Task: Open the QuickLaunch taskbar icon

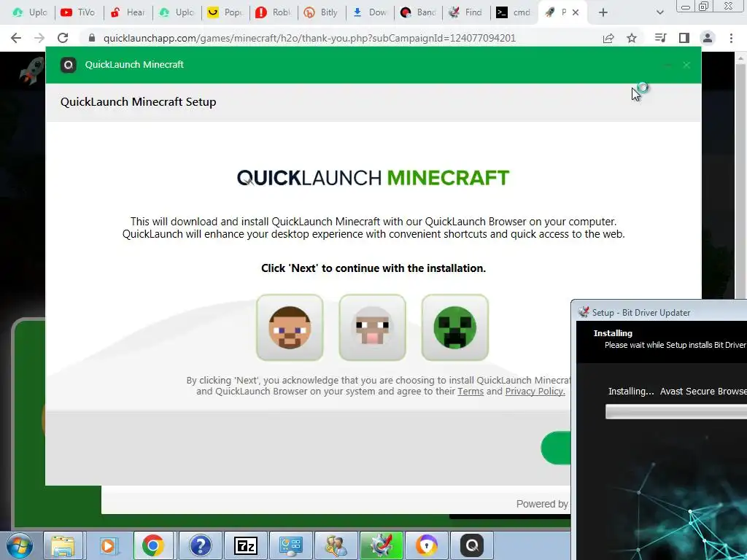Action: [472, 545]
